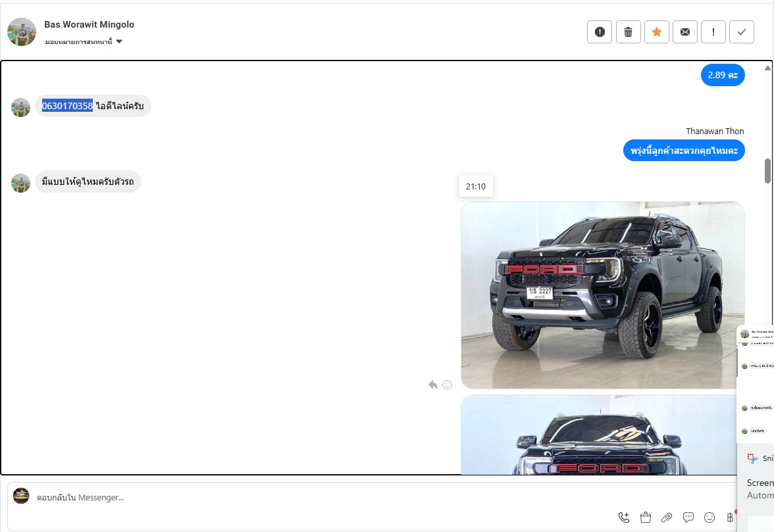This screenshot has height=532, width=774.
Task: Toggle the orange star follow-up icon
Action: (657, 32)
